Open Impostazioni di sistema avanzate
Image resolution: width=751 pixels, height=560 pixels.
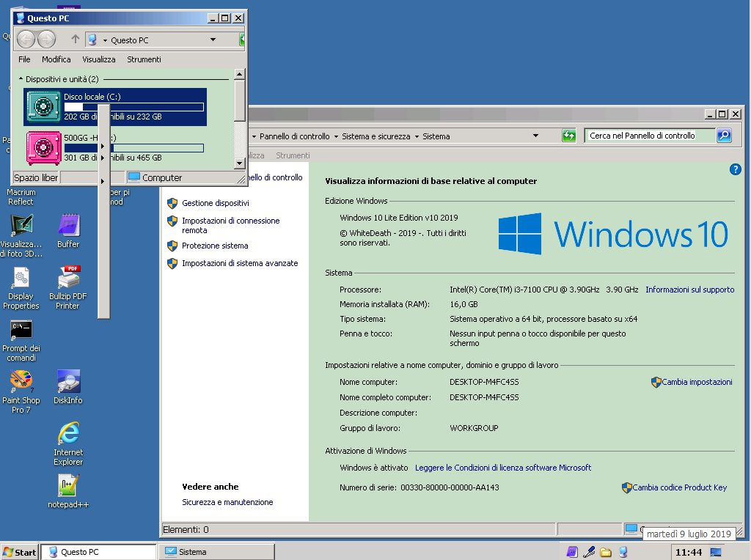[x=240, y=263]
